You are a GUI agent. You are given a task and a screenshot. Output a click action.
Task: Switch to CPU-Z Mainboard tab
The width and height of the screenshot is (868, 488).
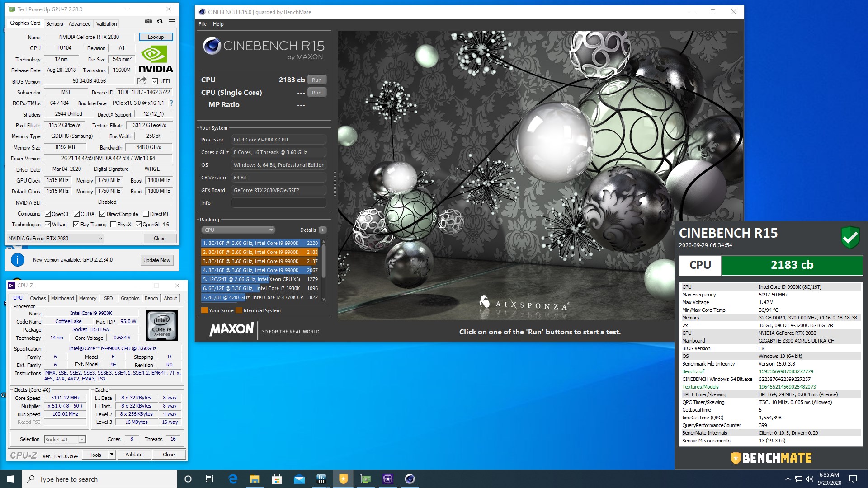pos(62,298)
